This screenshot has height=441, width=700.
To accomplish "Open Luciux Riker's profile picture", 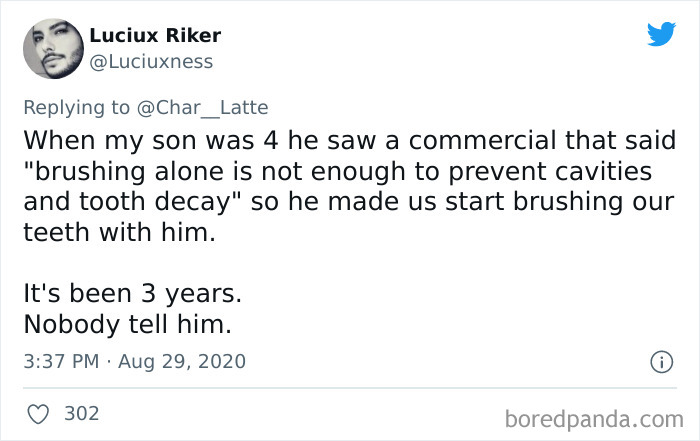I will (x=51, y=49).
